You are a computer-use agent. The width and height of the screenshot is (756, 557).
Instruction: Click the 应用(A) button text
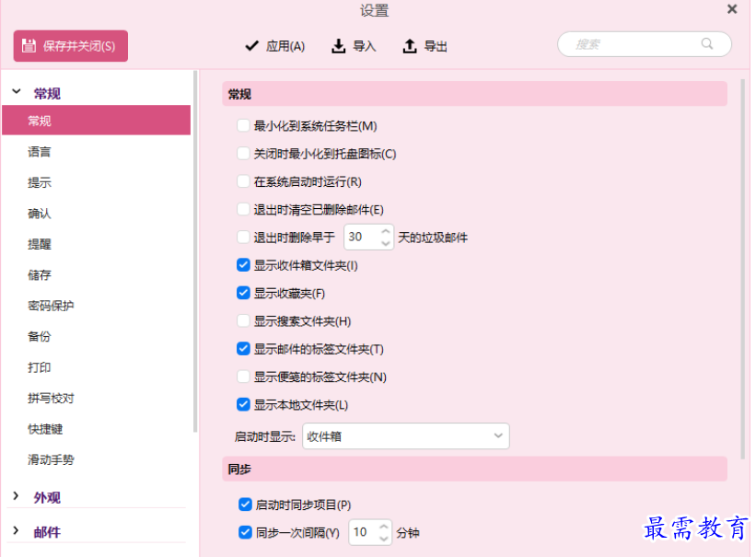285,46
